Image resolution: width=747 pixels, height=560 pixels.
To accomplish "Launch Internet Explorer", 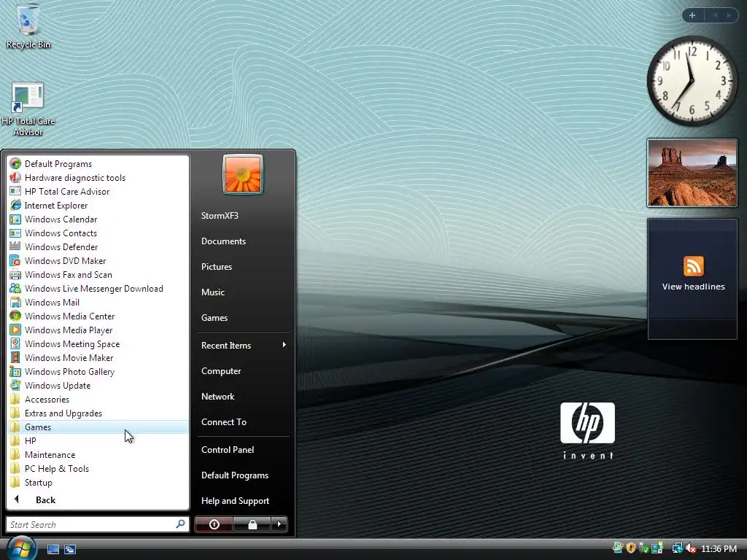I will [x=98, y=205].
